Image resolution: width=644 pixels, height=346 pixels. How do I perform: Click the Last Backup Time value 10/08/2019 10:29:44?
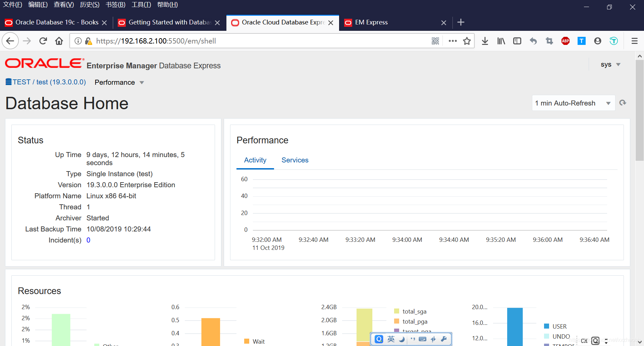pyautogui.click(x=119, y=229)
